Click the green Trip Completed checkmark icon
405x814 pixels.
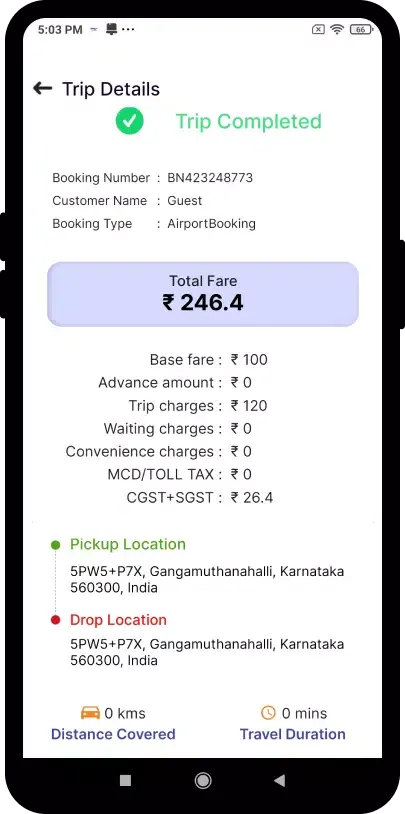pyautogui.click(x=129, y=121)
